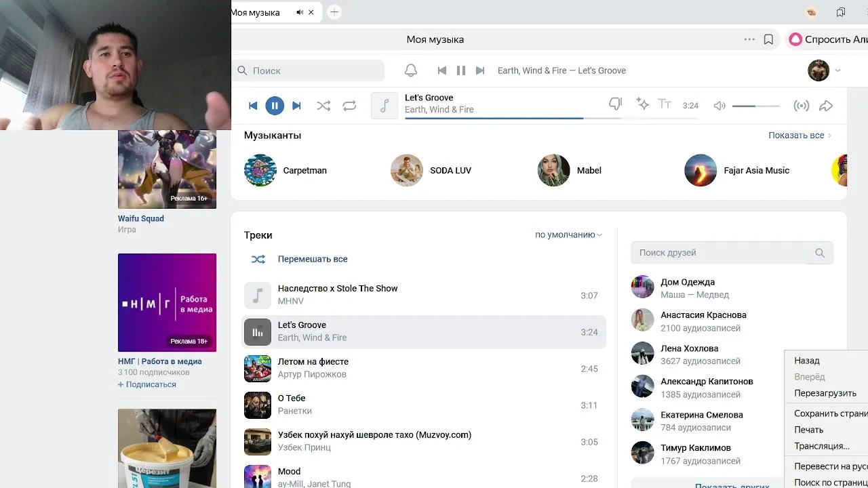Play track Наследство x Stole The Show
The width and height of the screenshot is (868, 488).
pos(424,295)
